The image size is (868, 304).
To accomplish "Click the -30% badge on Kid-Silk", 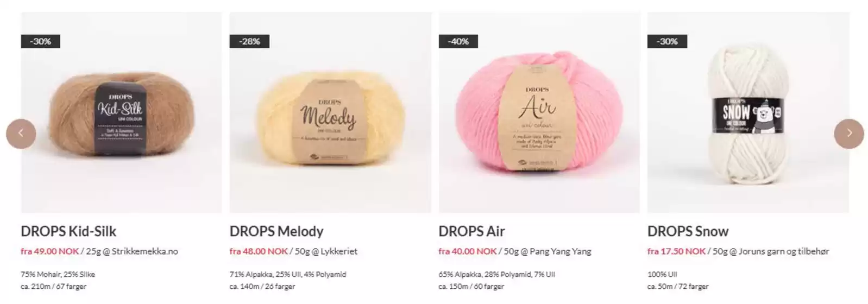I will coord(40,41).
